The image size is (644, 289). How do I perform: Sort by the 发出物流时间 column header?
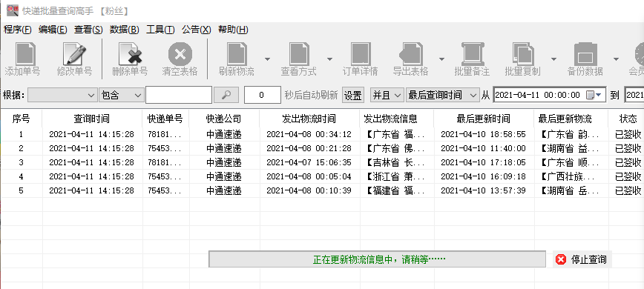309,119
